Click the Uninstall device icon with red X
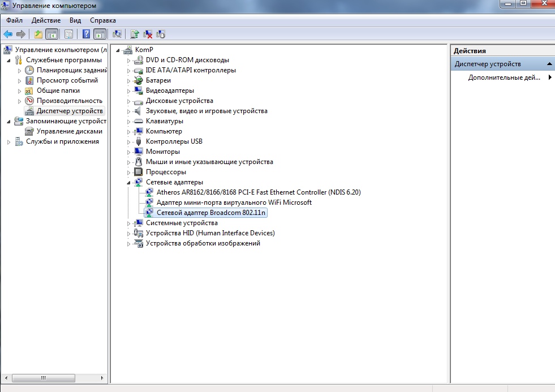The image size is (555, 392). coord(148,35)
